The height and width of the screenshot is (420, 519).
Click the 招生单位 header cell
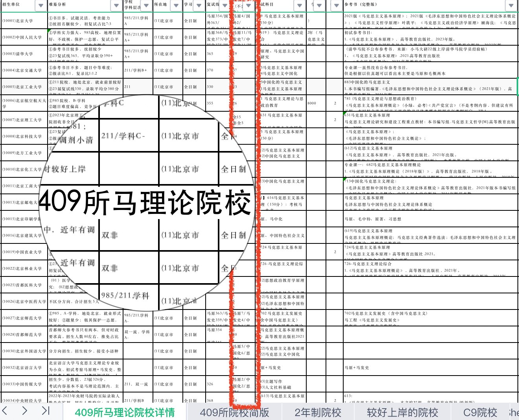[x=24, y=6]
